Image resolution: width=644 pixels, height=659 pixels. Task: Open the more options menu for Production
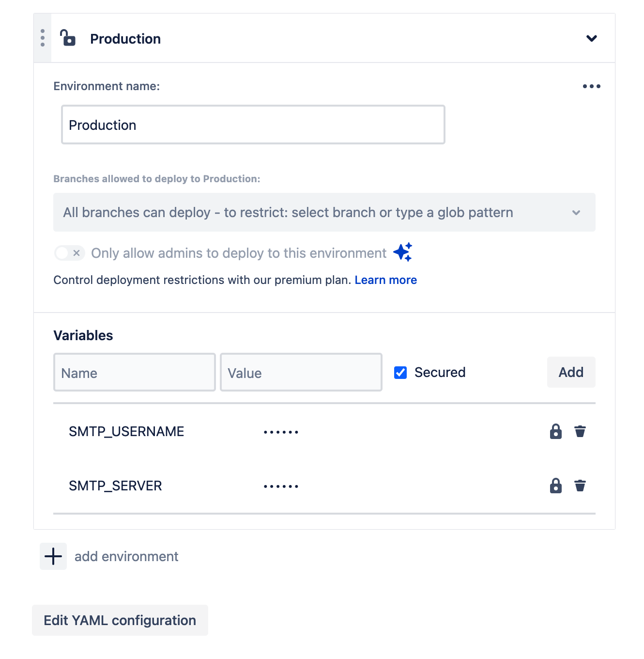coord(591,86)
